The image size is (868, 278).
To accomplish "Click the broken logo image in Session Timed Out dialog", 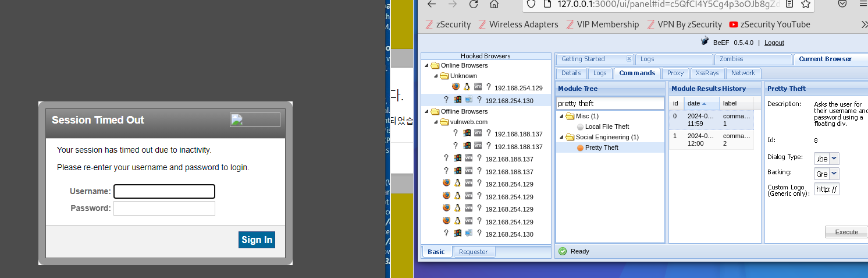I will point(255,119).
